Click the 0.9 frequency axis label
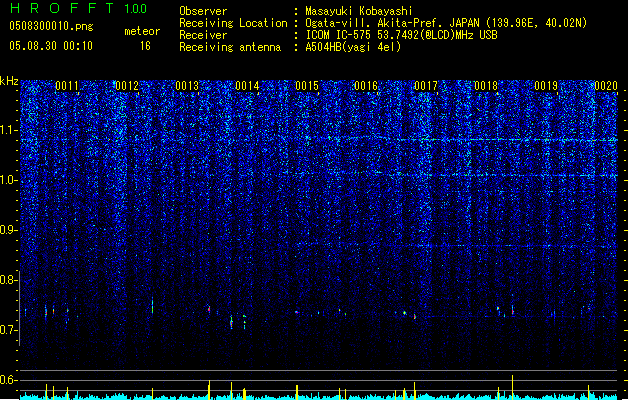Screen dimensions: 629x400 9,230
